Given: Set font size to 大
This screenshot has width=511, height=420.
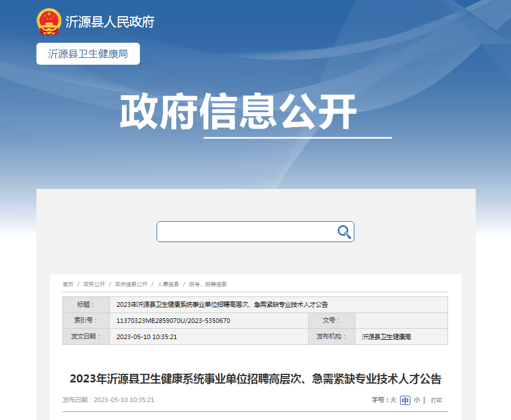Looking at the screenshot, I should pos(393,400).
